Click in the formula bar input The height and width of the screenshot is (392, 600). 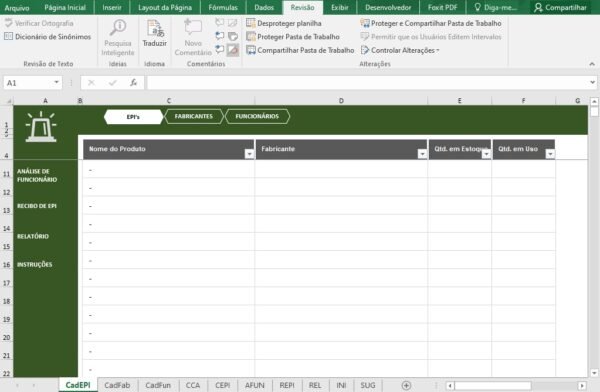(x=367, y=82)
